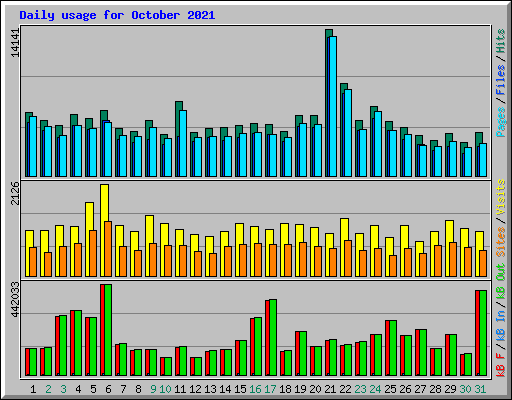512x400 pixels.
Task: Click day 29 on the x-axis
Action: click(450, 389)
